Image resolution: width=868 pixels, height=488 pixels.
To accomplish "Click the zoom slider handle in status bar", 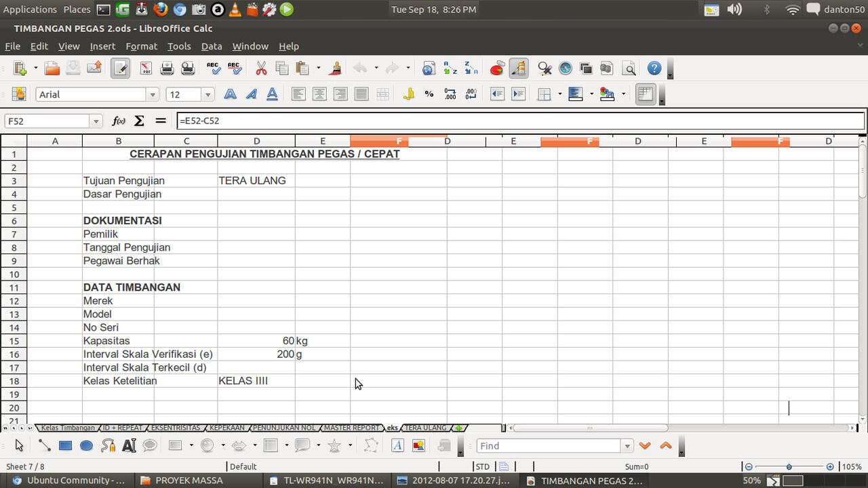I will pyautogui.click(x=789, y=467).
